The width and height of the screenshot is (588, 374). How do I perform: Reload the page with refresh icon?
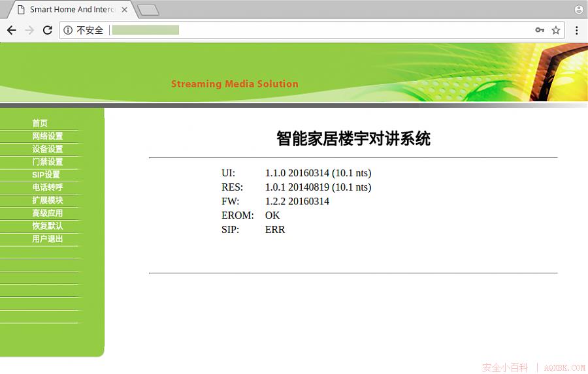[47, 30]
